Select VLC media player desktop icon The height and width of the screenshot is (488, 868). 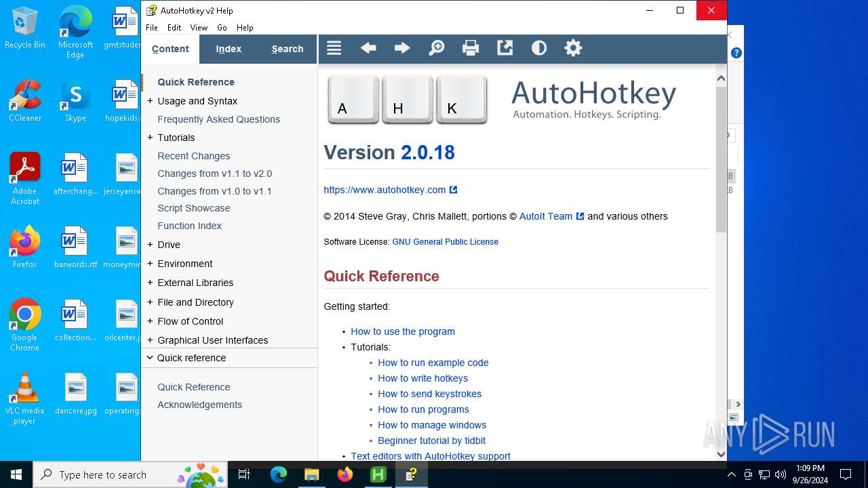point(25,399)
